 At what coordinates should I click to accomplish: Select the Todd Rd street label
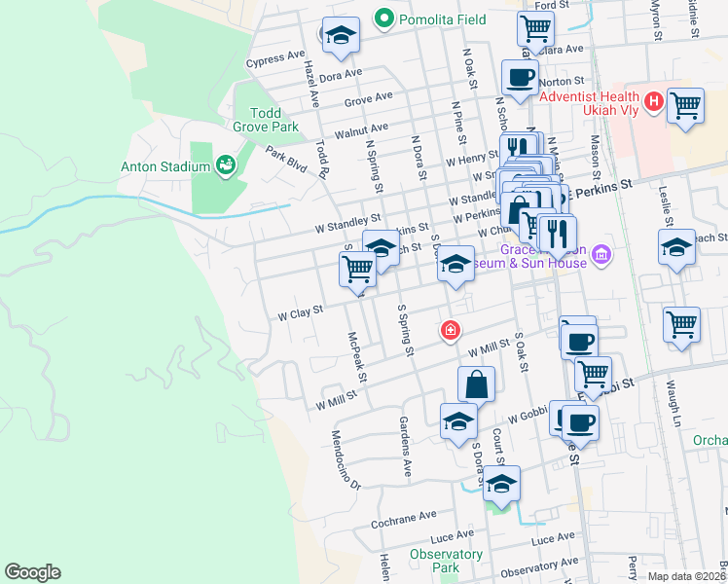coord(322,159)
